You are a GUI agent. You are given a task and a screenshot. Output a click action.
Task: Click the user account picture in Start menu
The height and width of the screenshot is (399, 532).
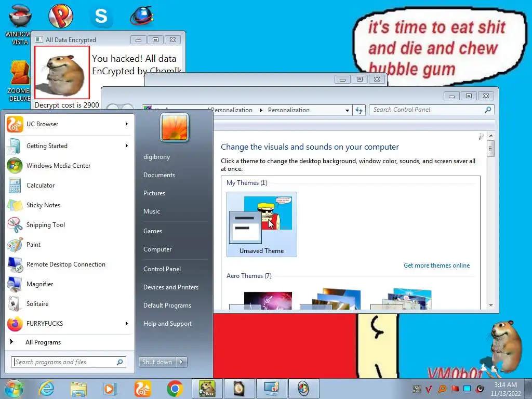(x=175, y=128)
